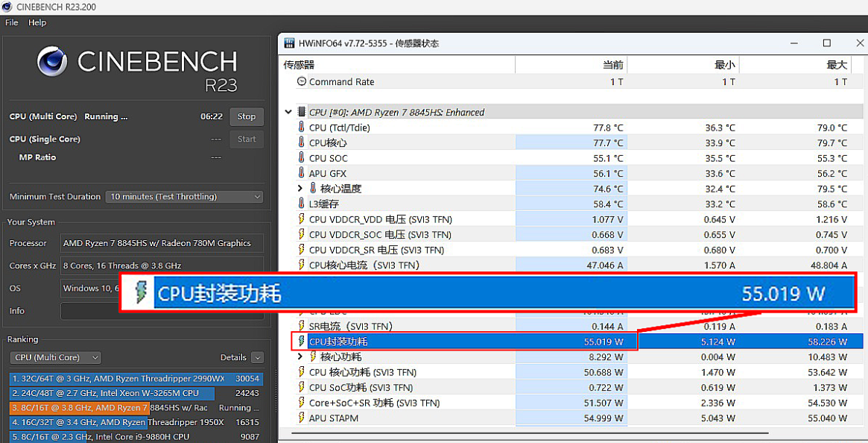Open the CPU (Multi Core) ranking dropdown

point(57,358)
